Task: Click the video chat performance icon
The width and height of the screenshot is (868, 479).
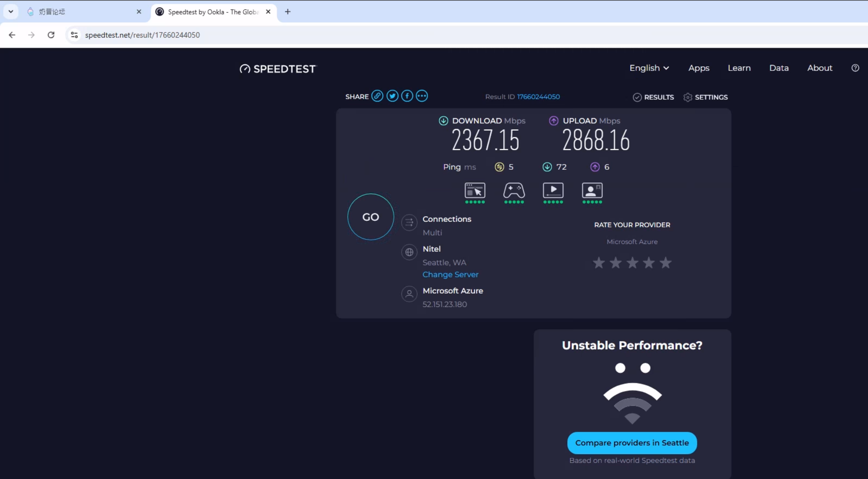Action: pos(592,190)
